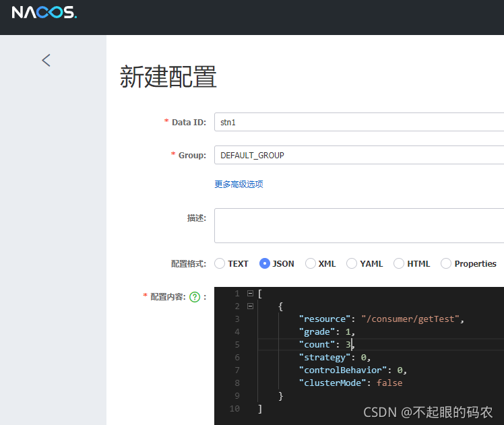Screen dimensions: 504x425
Task: Click line number 9 in editor gutter
Action: [x=237, y=396]
